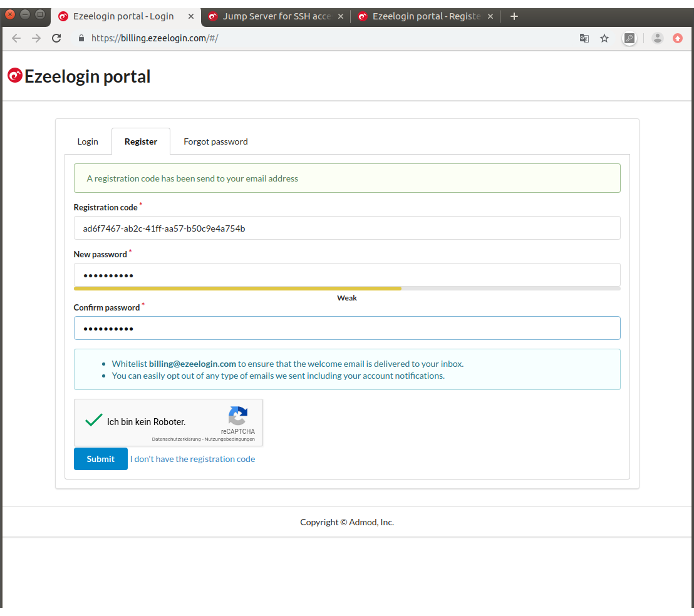Click the Ezeelogin logo icon
Image resolution: width=694 pixels, height=616 pixels.
click(x=15, y=76)
